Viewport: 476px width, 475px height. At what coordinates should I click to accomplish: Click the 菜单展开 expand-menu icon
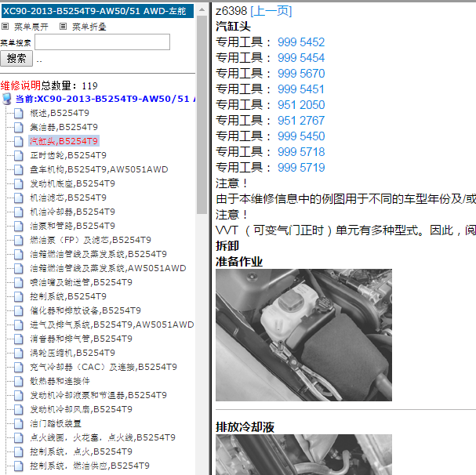[5, 27]
